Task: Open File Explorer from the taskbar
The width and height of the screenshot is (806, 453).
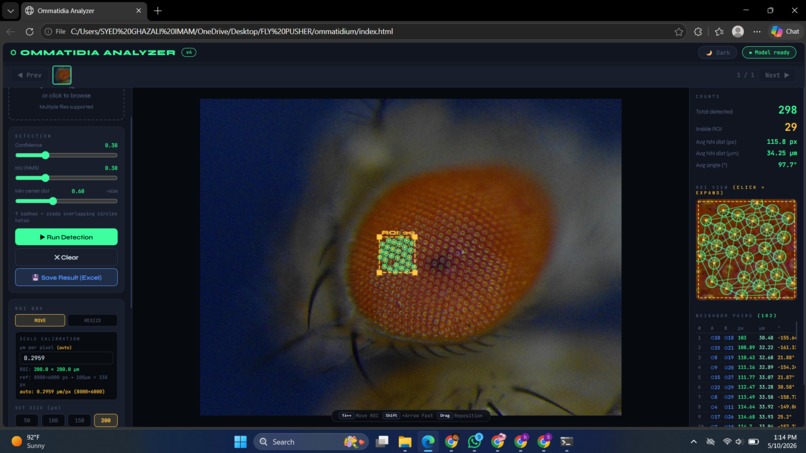Action: pos(405,442)
